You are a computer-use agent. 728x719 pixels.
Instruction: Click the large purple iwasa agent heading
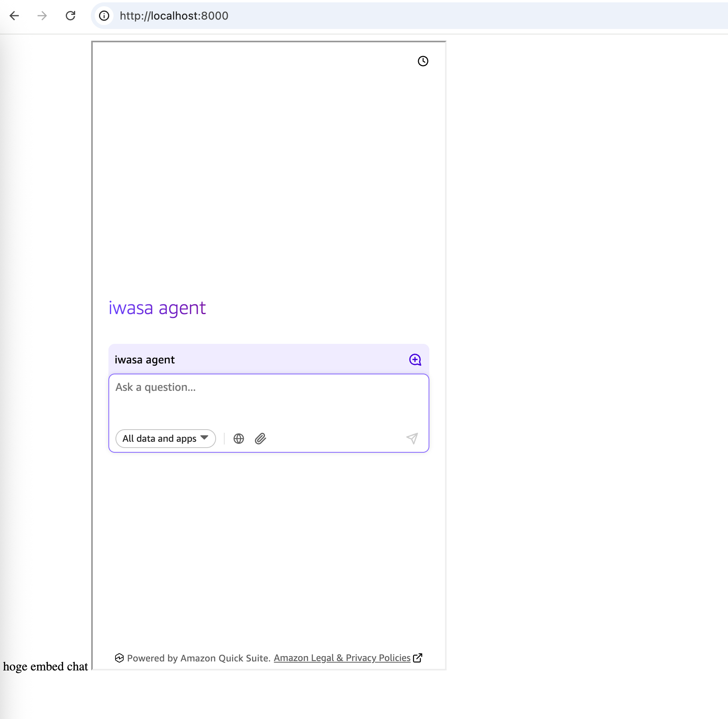(x=157, y=308)
